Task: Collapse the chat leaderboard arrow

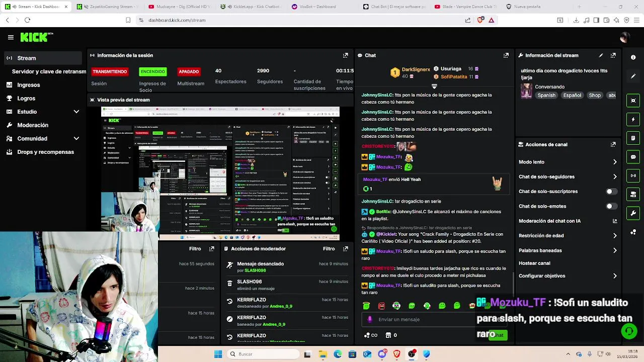Action: 434,86
